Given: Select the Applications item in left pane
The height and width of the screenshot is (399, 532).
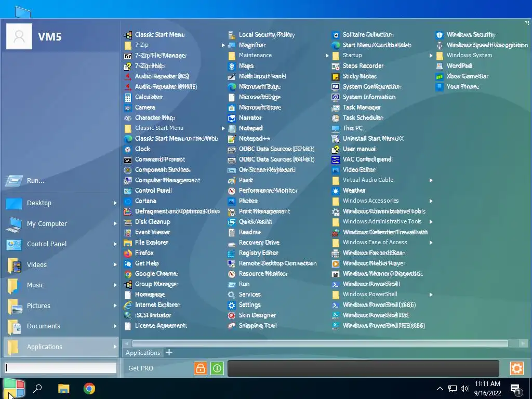Looking at the screenshot, I should pos(61,347).
